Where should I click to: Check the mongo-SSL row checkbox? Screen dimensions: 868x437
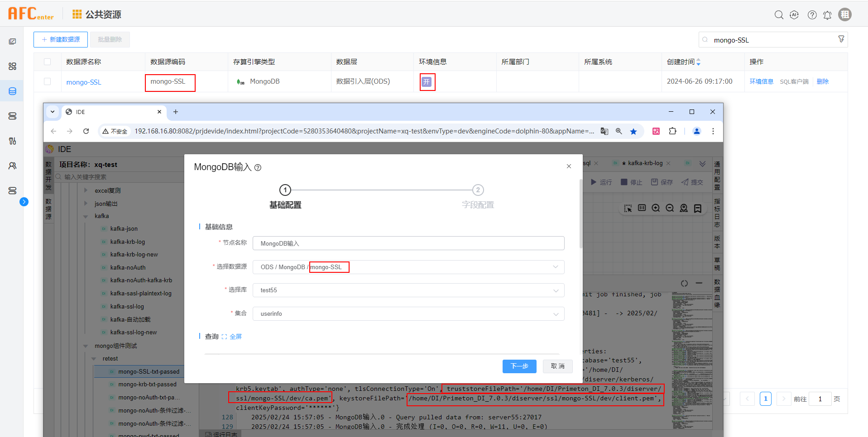pyautogui.click(x=48, y=81)
